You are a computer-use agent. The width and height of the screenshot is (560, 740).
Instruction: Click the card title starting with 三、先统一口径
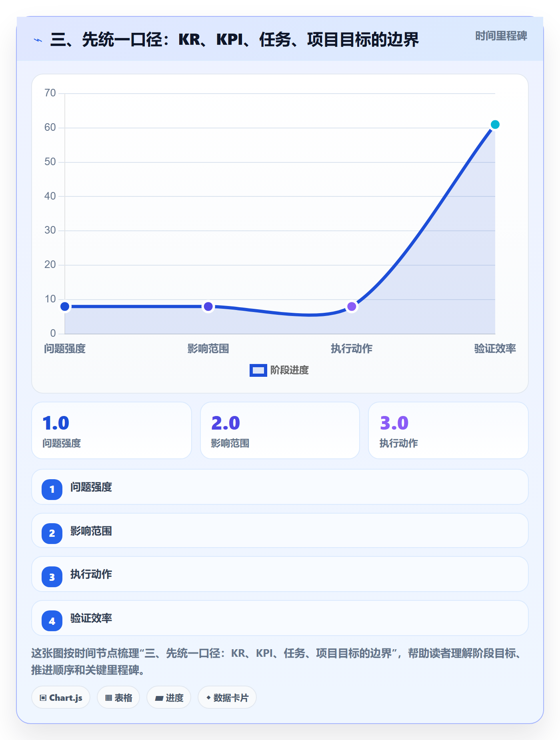pyautogui.click(x=234, y=40)
